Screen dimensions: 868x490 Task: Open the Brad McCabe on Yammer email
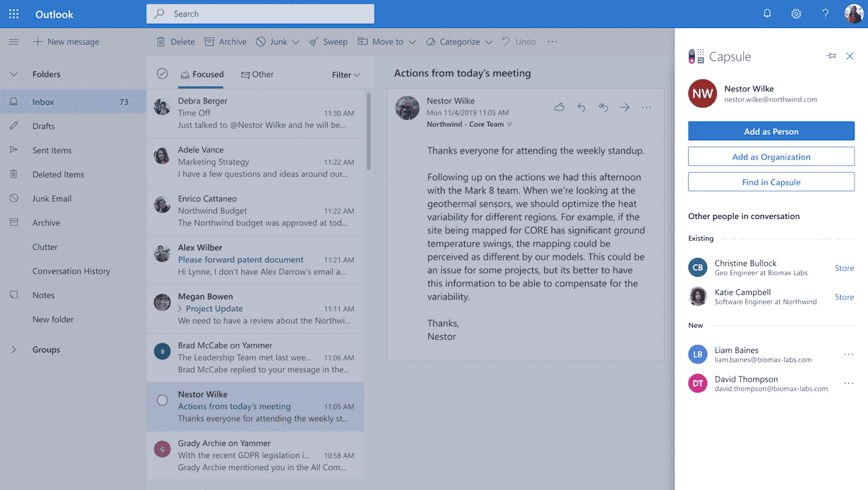coord(256,358)
